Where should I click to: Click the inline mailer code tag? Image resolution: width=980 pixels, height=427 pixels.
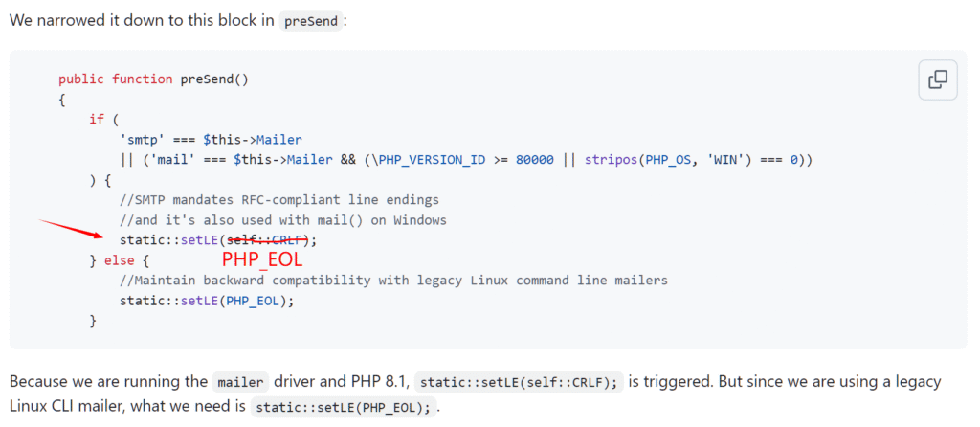[237, 382]
